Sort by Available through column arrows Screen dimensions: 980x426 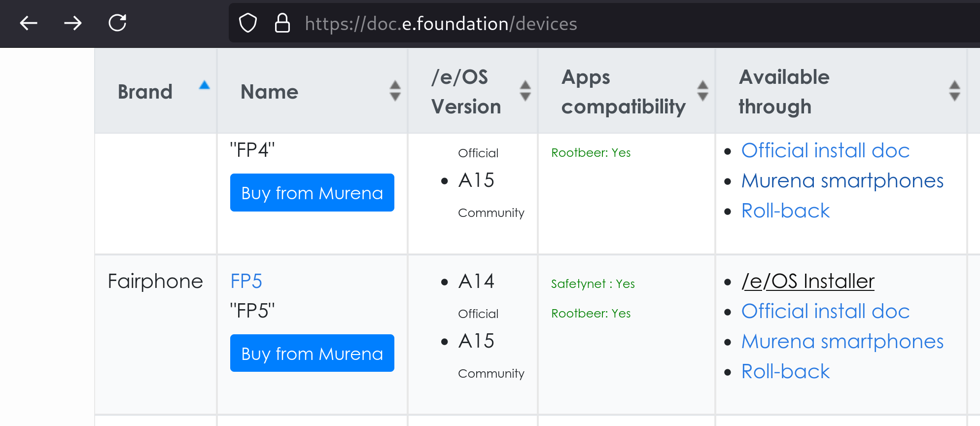[955, 91]
